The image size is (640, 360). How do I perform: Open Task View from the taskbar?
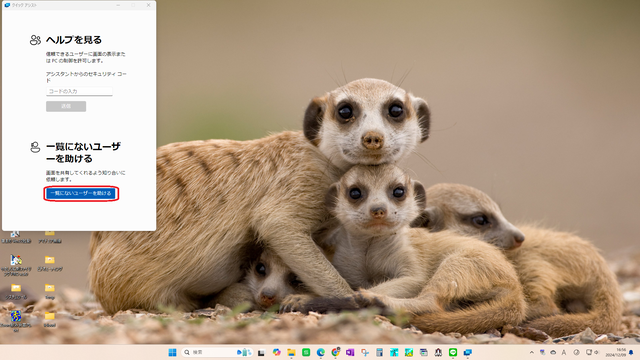261,352
